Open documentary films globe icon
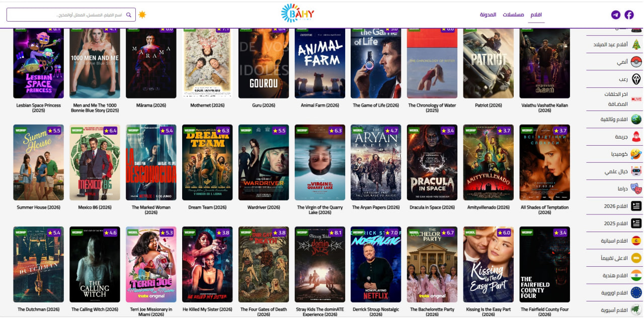644x318 pixels. (x=636, y=119)
